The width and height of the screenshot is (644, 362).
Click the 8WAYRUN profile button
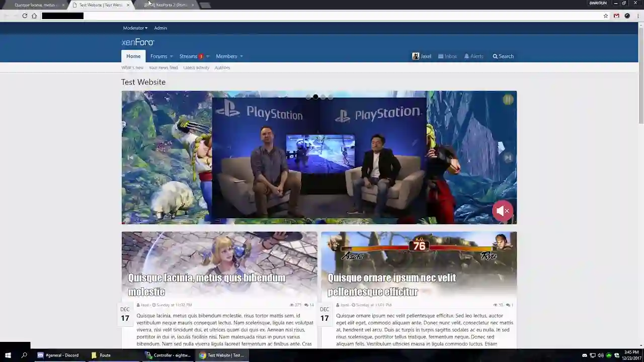[x=598, y=3]
